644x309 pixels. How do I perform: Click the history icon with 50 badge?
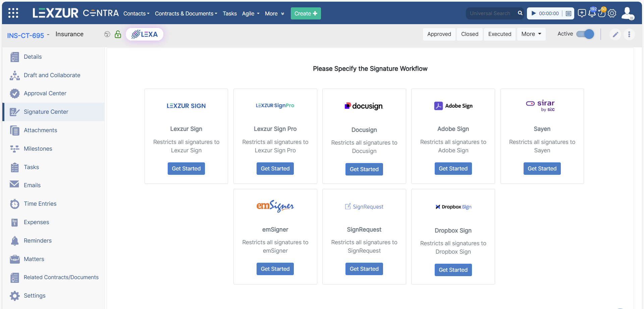pyautogui.click(x=602, y=13)
